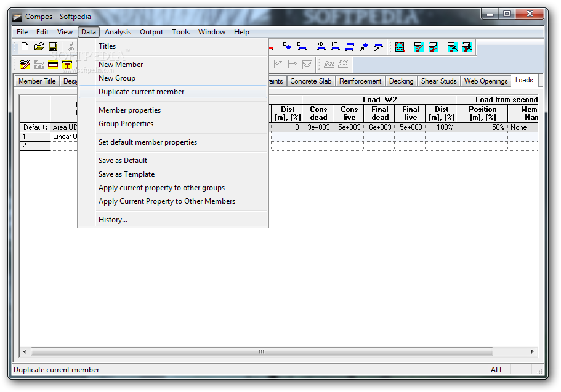561x392 pixels.
Task: Click the '100%' Dist cell
Action: coord(441,127)
